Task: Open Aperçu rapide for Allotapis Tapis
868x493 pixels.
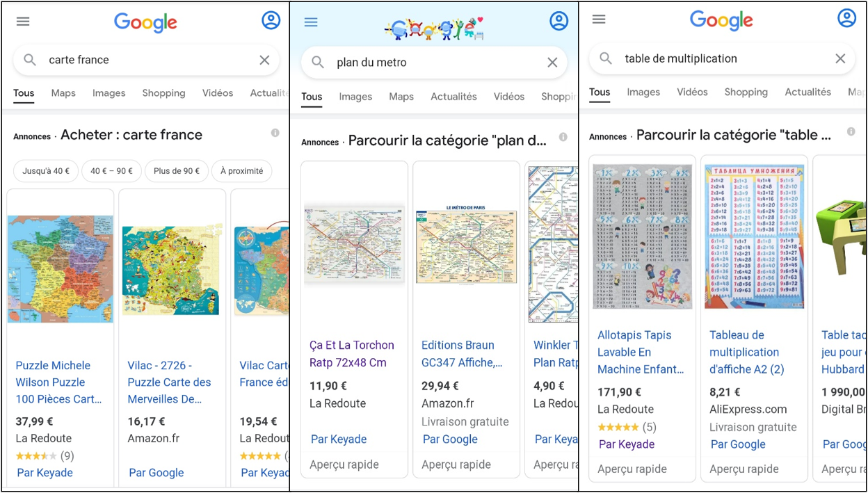Action: [x=632, y=469]
